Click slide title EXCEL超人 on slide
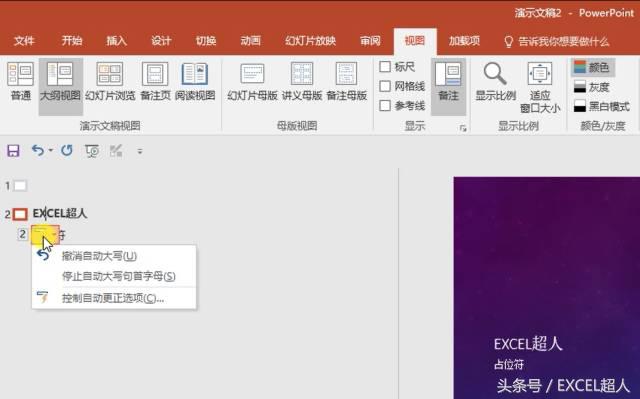Screen dimensions: 640x399 pyautogui.click(x=528, y=344)
